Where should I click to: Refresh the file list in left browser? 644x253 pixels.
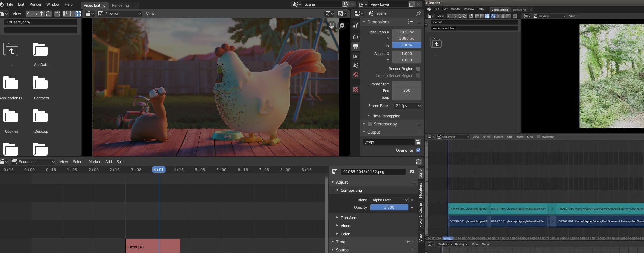pyautogui.click(x=49, y=14)
